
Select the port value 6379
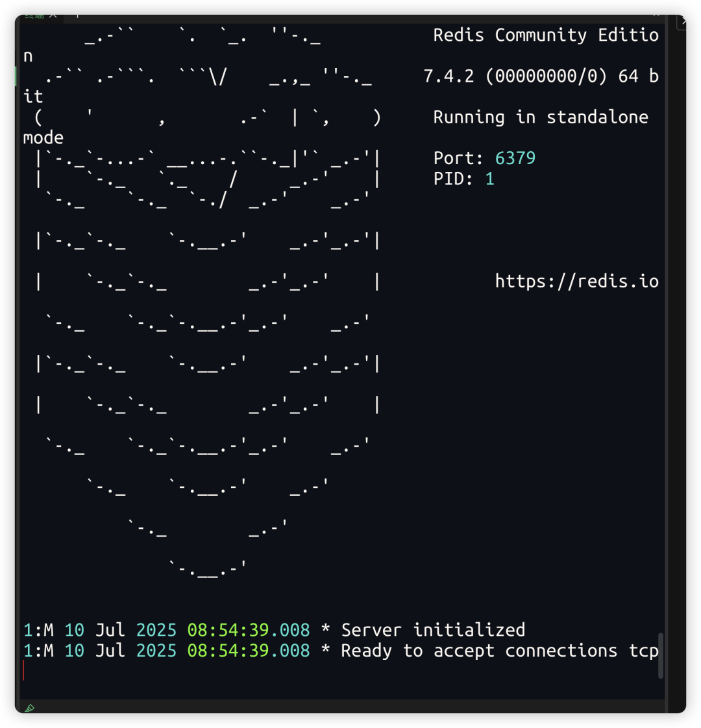pyautogui.click(x=515, y=158)
